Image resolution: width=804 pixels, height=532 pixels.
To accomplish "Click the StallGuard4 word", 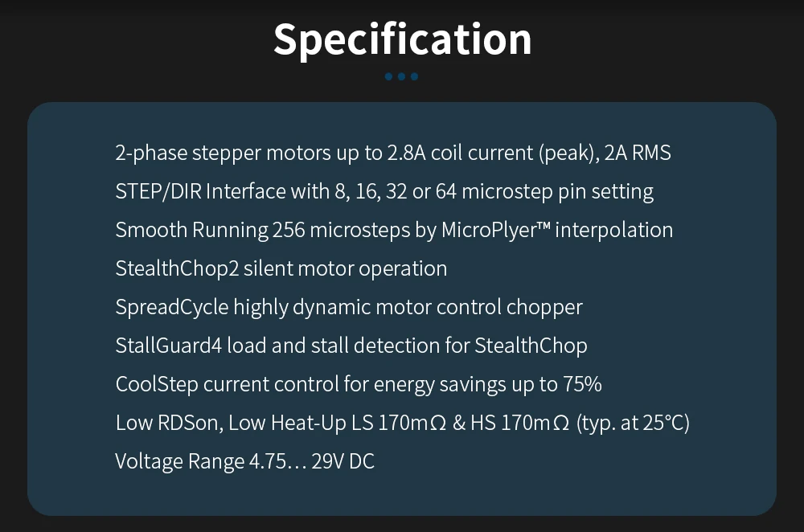I will click(x=168, y=346).
